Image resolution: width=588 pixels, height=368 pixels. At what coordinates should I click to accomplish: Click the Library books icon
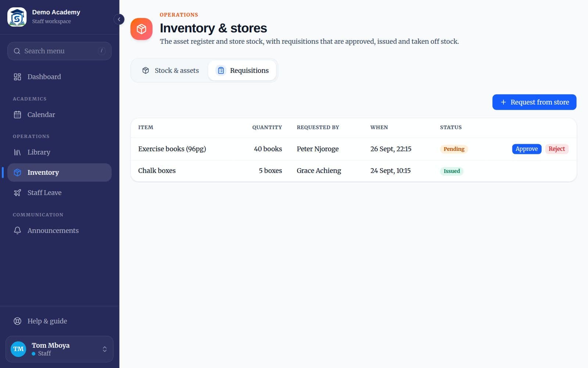17,152
